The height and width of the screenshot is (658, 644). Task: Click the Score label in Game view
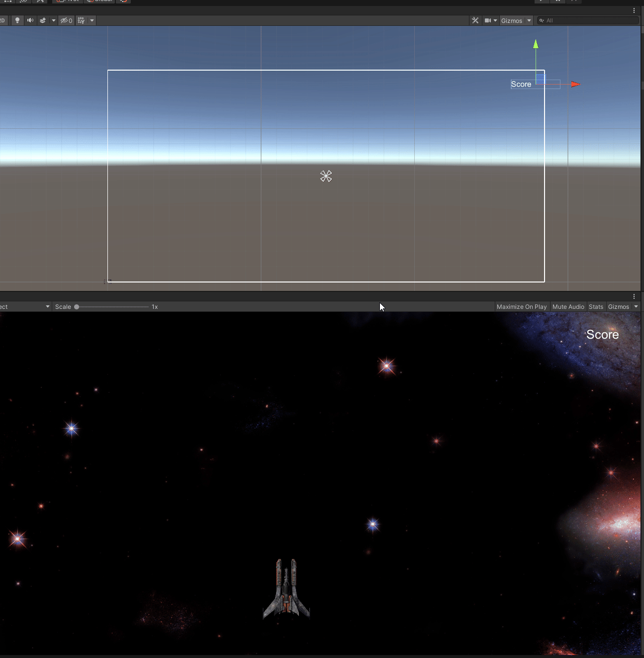[602, 334]
